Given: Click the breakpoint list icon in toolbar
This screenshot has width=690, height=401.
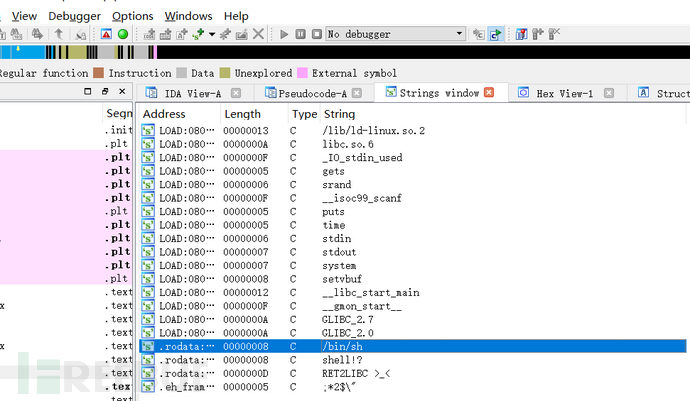Looking at the screenshot, I should [x=523, y=34].
